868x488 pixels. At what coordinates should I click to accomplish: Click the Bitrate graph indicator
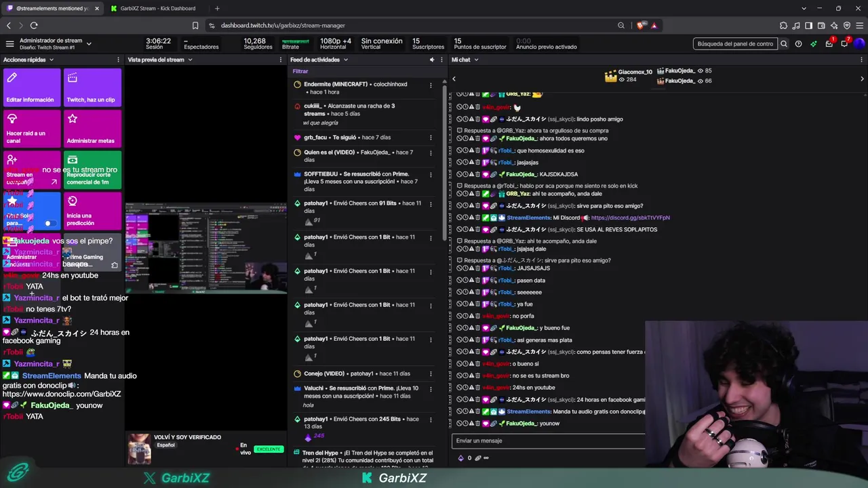[296, 44]
